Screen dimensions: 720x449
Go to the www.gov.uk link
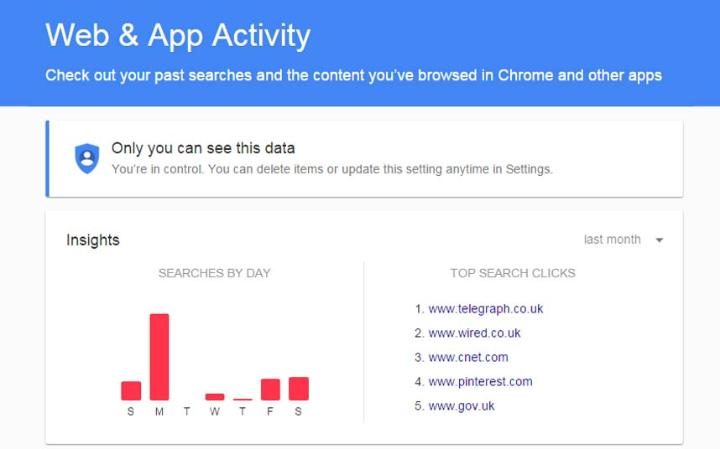tap(461, 406)
